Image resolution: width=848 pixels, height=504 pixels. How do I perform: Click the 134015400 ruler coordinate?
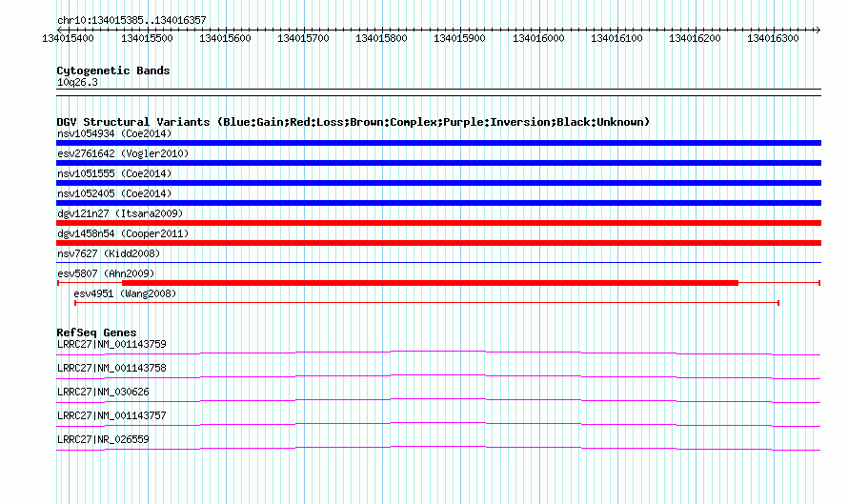[x=69, y=38]
